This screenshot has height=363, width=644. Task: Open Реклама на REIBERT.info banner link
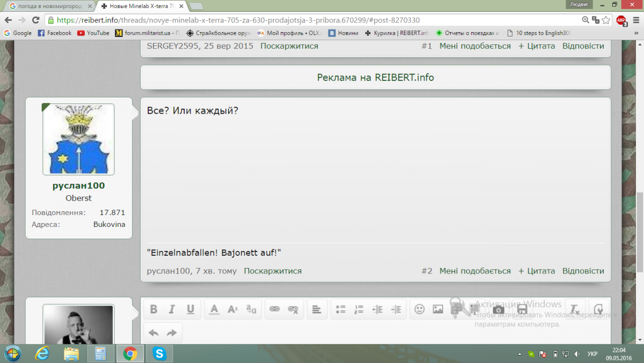click(375, 77)
